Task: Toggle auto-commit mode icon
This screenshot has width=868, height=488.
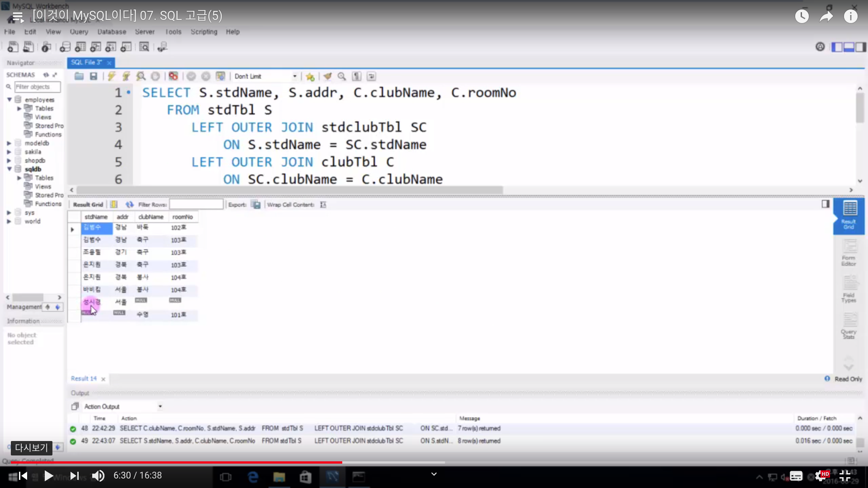Action: click(220, 76)
